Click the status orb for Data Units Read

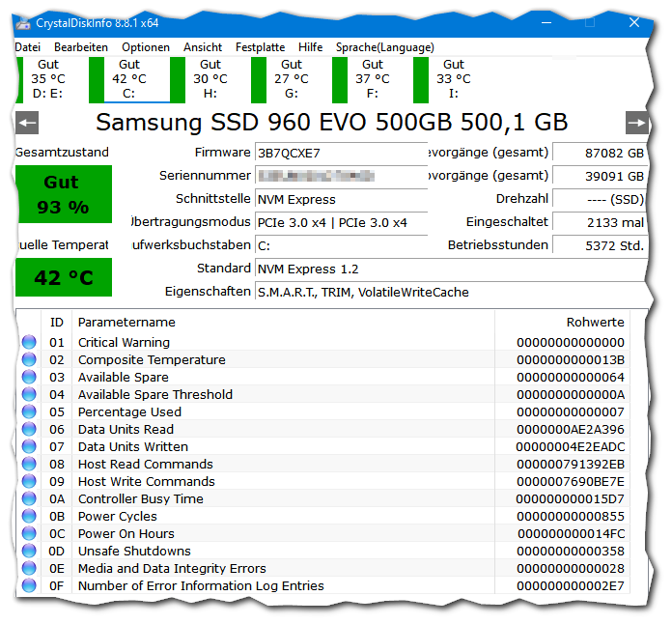pos(29,429)
